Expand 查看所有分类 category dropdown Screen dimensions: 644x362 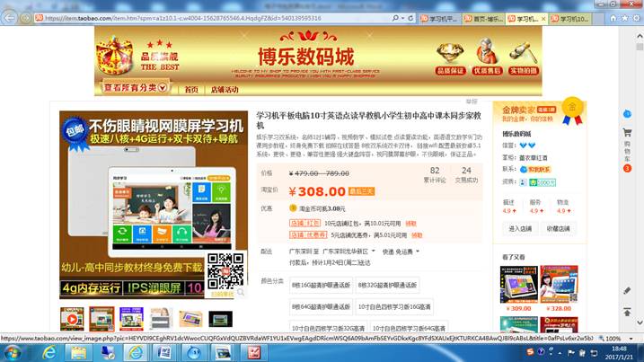[135, 88]
